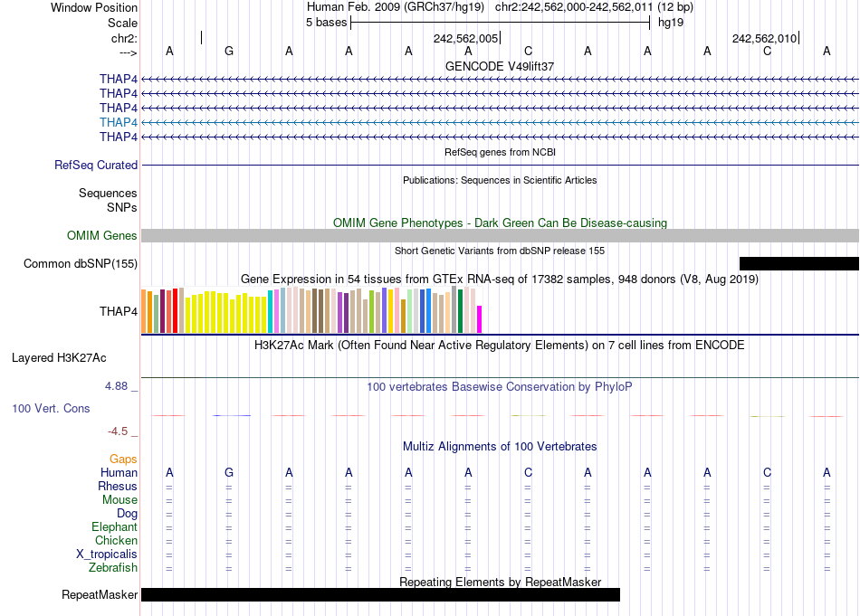This screenshot has width=860, height=616.
Task: Select the Human alignment row label
Action: (119, 472)
